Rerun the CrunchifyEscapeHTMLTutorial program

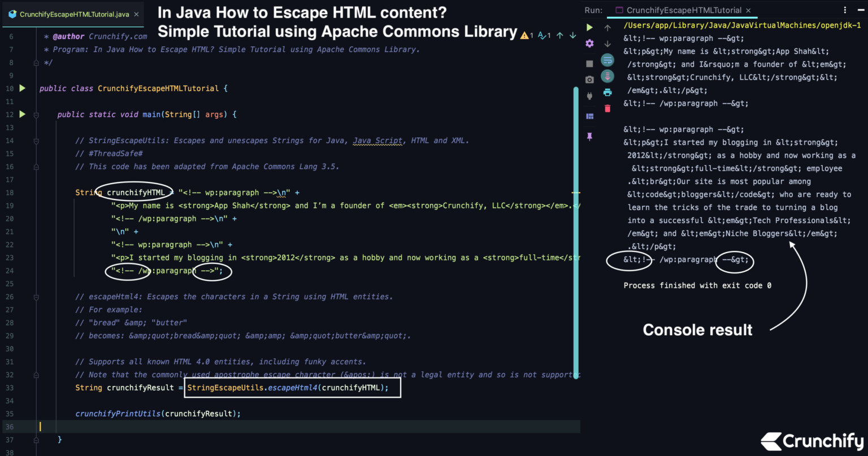[x=589, y=27]
